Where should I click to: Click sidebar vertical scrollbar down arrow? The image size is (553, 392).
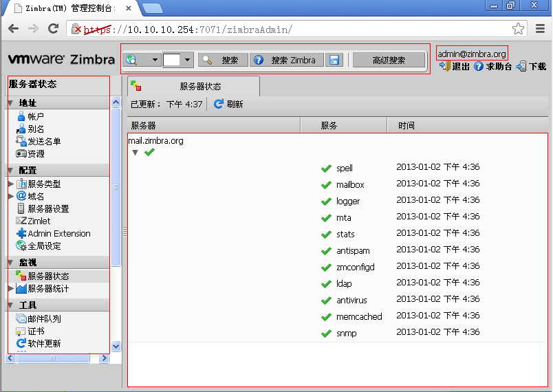click(116, 346)
